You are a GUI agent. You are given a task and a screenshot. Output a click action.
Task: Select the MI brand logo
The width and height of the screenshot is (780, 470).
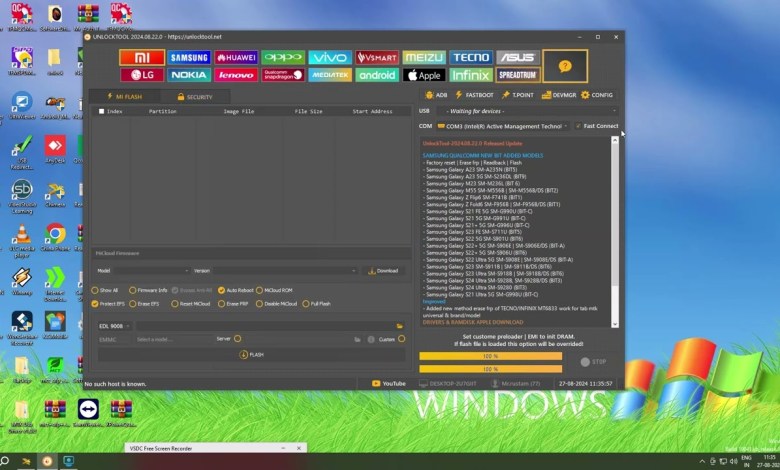click(142, 58)
